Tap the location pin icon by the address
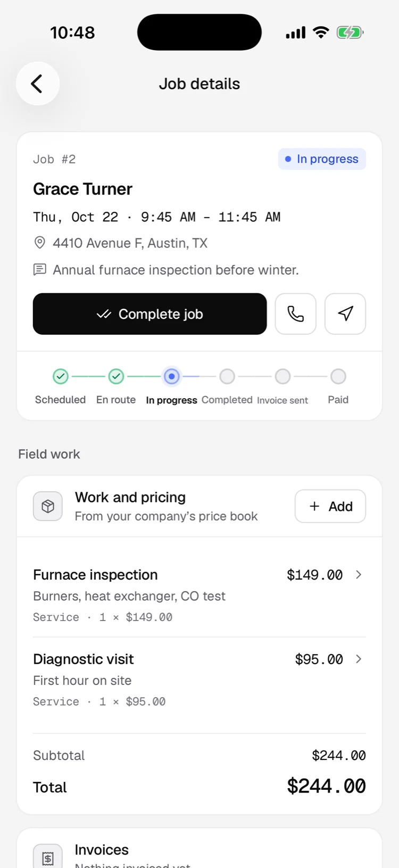The width and height of the screenshot is (399, 868). [x=39, y=243]
